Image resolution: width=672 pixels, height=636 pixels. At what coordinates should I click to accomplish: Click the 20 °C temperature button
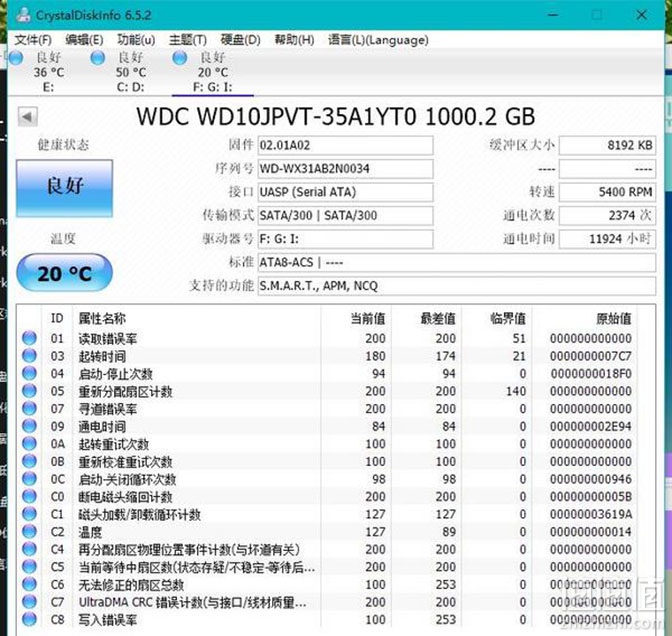tap(64, 273)
